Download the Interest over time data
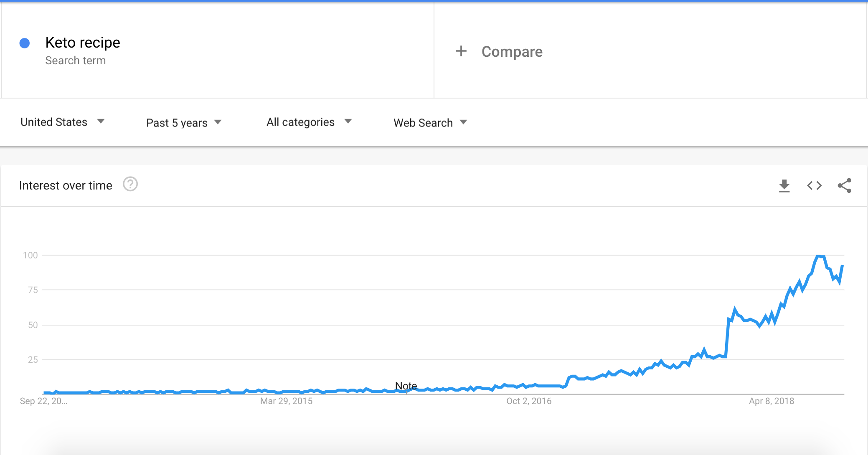This screenshot has height=455, width=868. pos(784,186)
